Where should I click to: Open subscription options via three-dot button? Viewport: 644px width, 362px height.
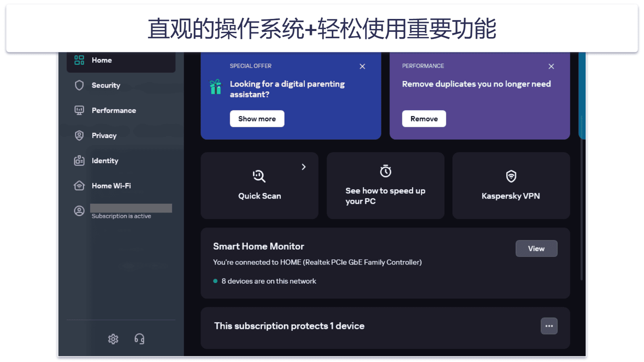[549, 326]
